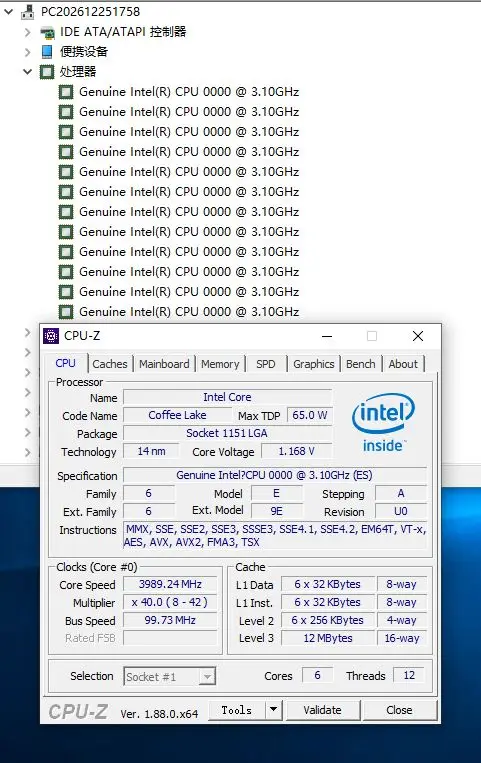Click the Close button in CPU-Z
Viewport: 481px width, 763px height.
(399, 710)
